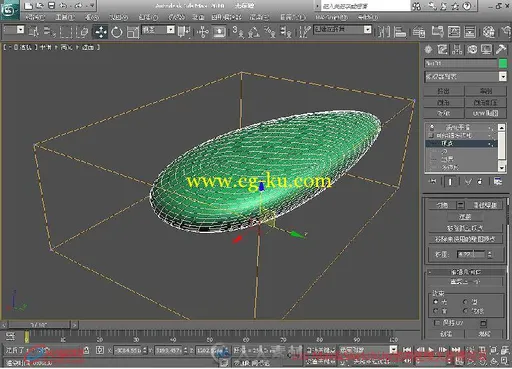This screenshot has width=512, height=369.
Task: Toggle the 涡轮平滑 lightbulb icon
Action: [x=432, y=127]
